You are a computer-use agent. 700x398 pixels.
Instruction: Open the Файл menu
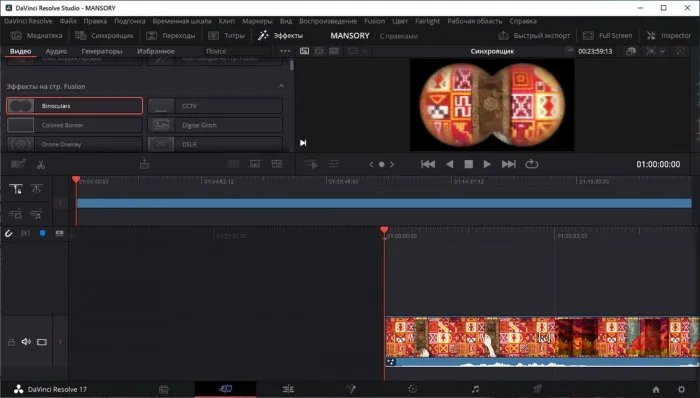pyautogui.click(x=68, y=21)
